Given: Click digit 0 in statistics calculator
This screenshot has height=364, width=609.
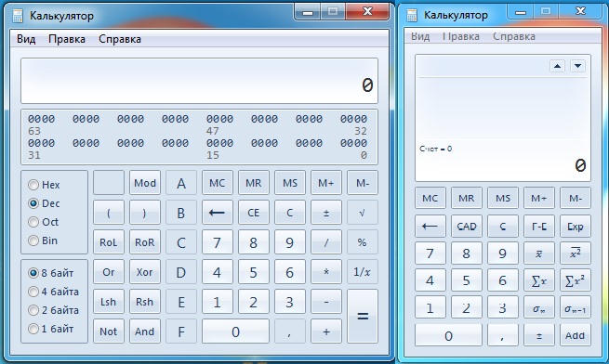Looking at the screenshot, I should [x=448, y=335].
